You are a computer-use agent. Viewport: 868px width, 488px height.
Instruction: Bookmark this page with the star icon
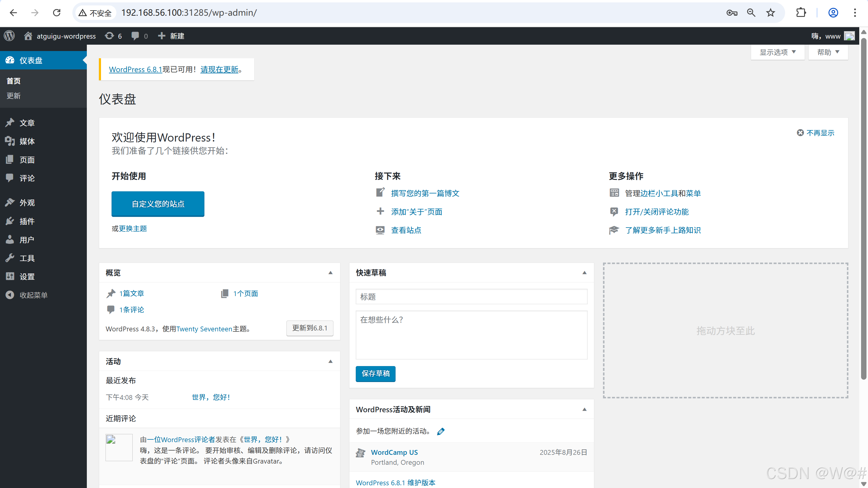coord(771,13)
